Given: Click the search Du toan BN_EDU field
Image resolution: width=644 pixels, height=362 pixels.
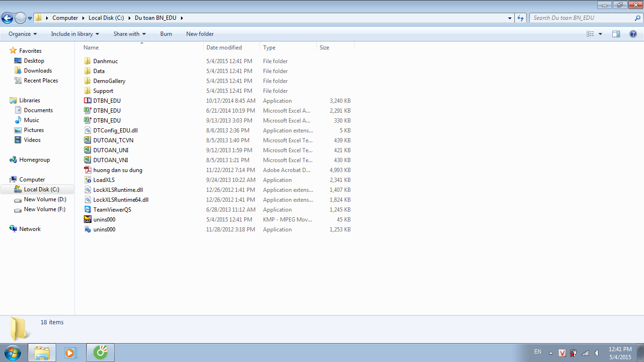Looking at the screenshot, I should (582, 18).
